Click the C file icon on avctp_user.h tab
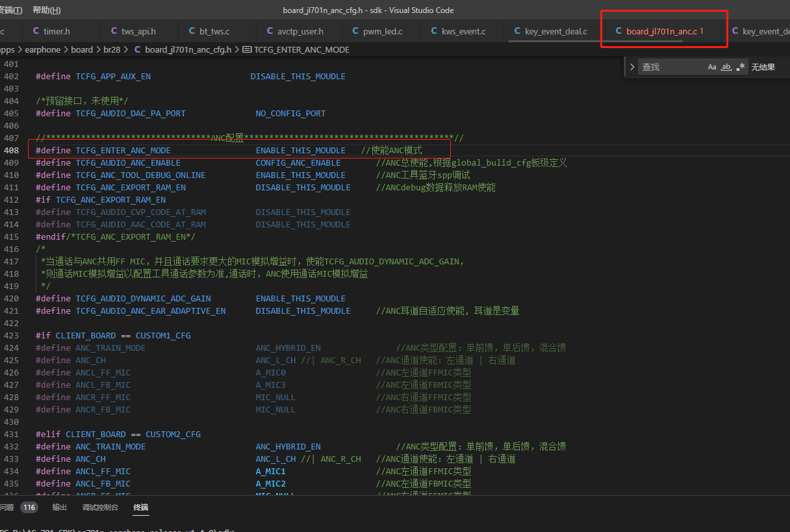The image size is (790, 532). point(270,31)
